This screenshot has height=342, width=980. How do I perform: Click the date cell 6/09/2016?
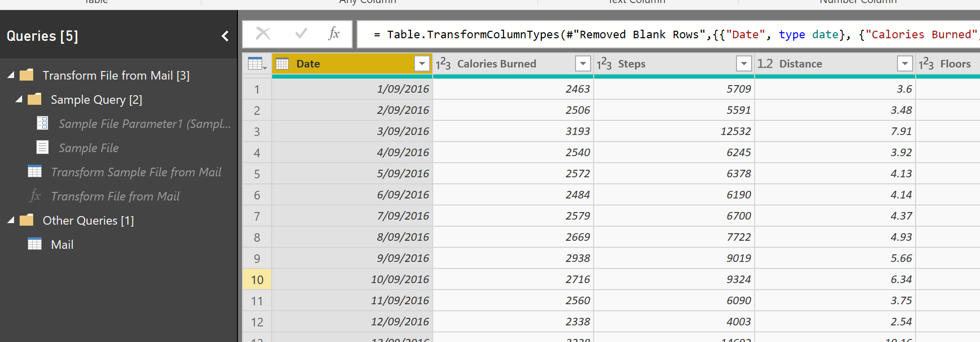(x=352, y=195)
